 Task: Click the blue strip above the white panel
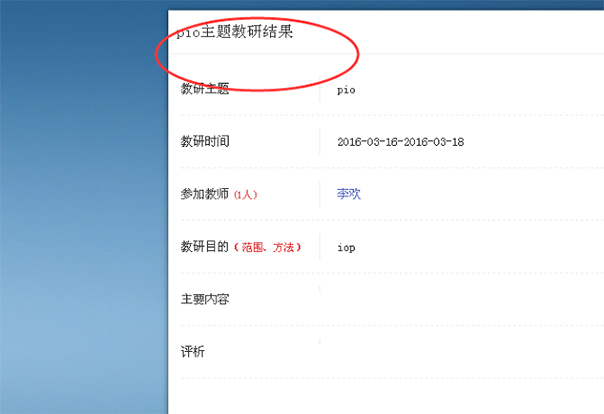point(380,5)
